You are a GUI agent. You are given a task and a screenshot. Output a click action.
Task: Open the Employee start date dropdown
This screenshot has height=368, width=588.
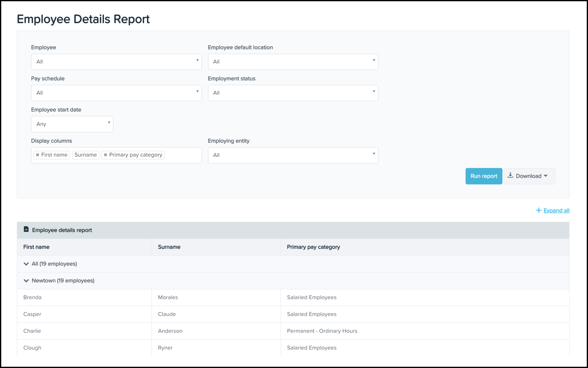point(72,124)
